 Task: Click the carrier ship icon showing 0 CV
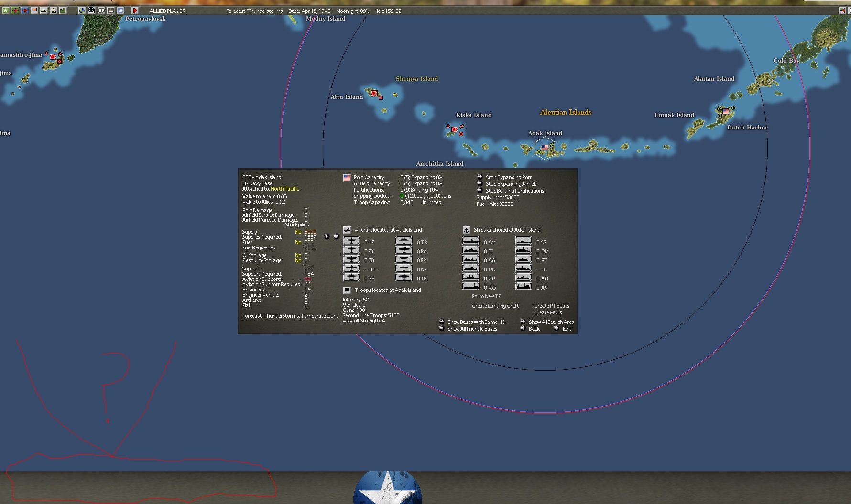(x=471, y=241)
